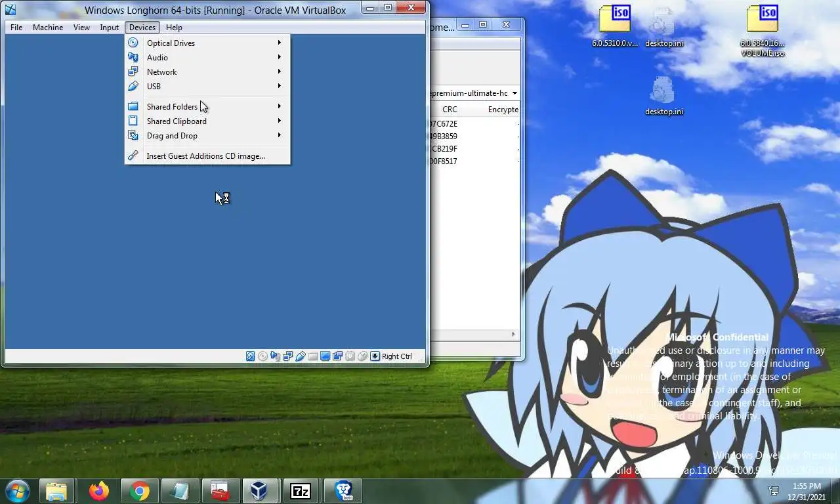
Task: Click the taskbar clock showing 1:55 PM
Action: (807, 491)
